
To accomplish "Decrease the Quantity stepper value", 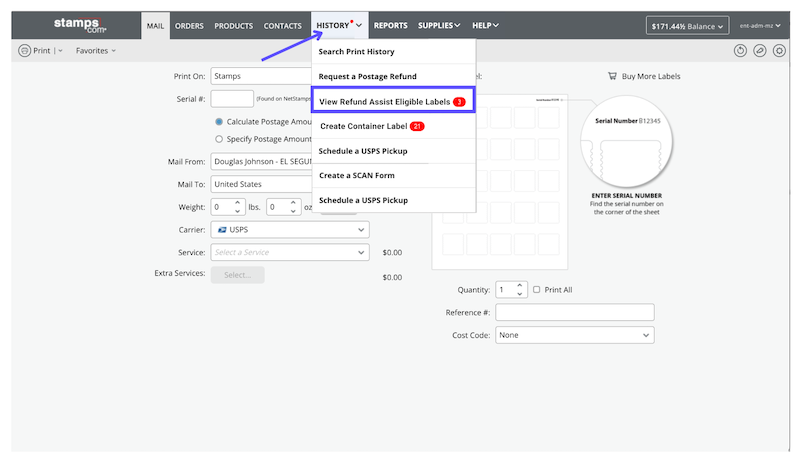I will (x=519, y=294).
